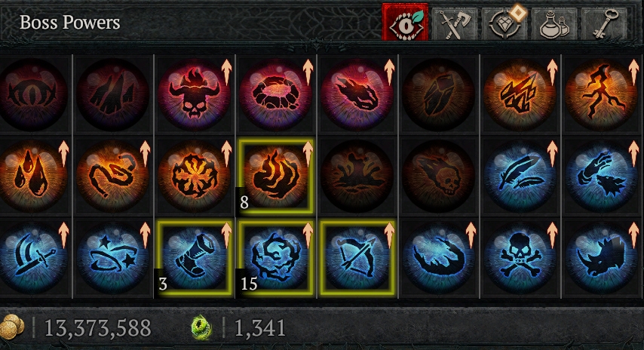The width and height of the screenshot is (644, 350).
Task: Select the blue bow and arrow power
Action: click(x=357, y=257)
